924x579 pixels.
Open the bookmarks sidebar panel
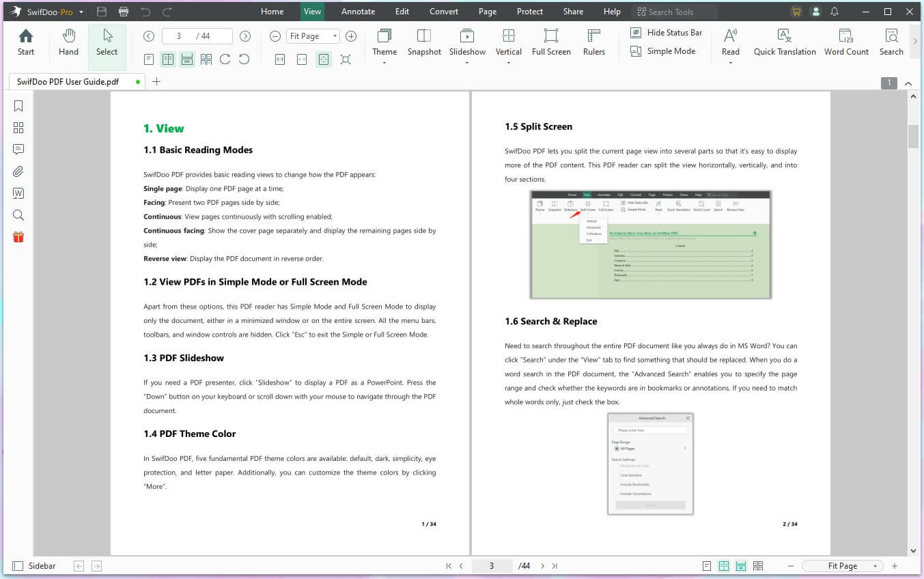[18, 106]
